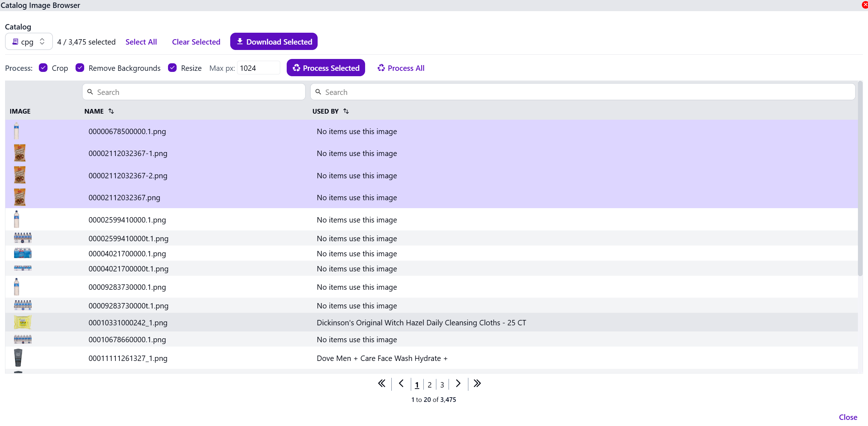
Task: Select row 00009283730000.1.png
Action: [x=431, y=287]
